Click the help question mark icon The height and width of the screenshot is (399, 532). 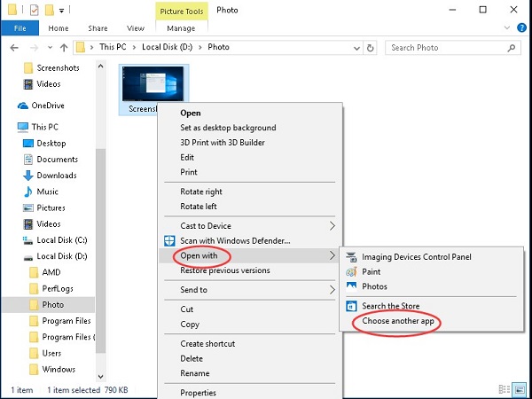[520, 27]
